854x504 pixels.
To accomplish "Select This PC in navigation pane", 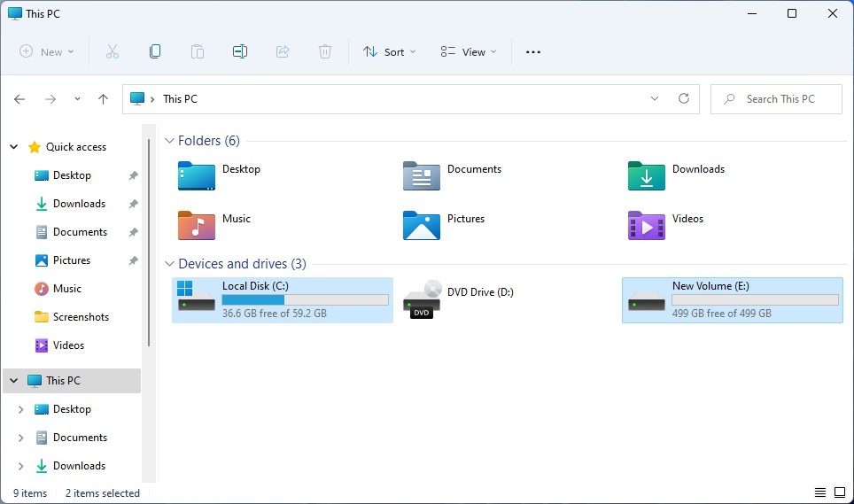I will pyautogui.click(x=72, y=381).
